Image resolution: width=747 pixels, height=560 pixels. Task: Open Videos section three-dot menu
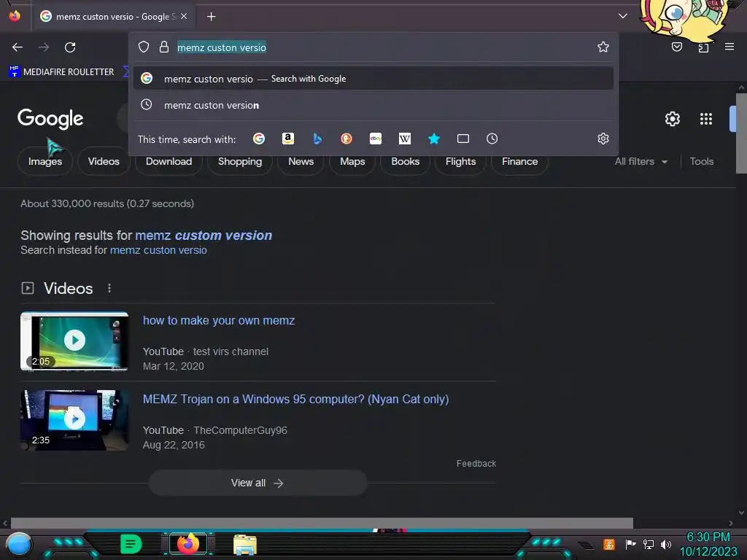click(109, 288)
